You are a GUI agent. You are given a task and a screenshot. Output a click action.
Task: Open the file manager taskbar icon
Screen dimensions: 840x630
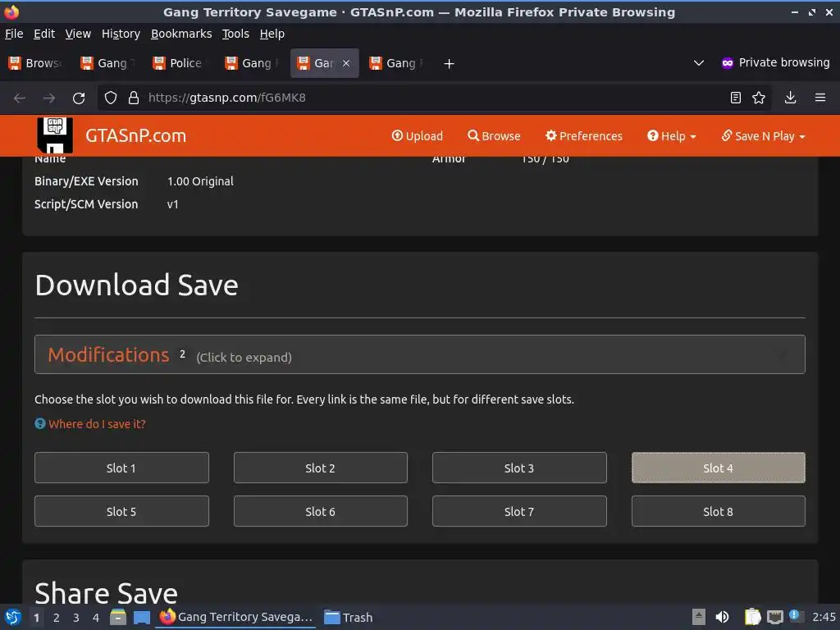click(x=118, y=617)
